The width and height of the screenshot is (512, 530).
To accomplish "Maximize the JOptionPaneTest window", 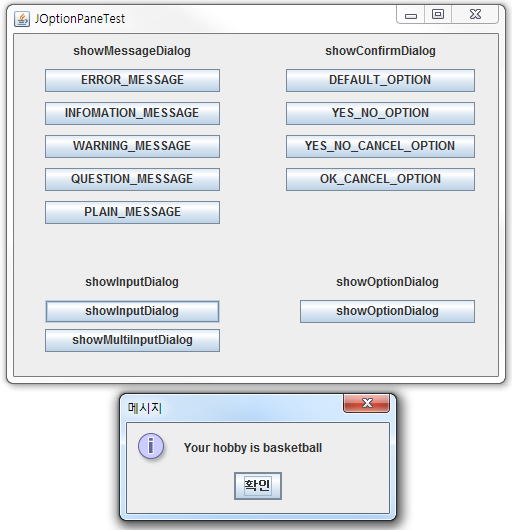I will point(438,15).
